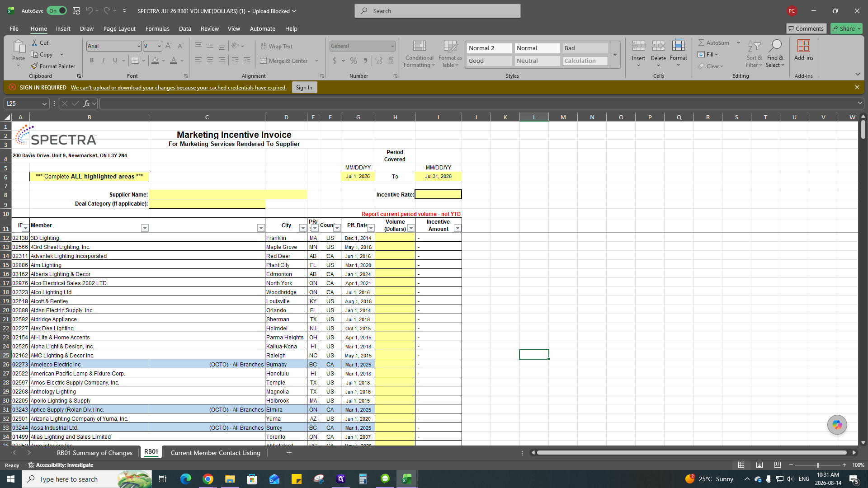Toggle underline formatting

coord(115,61)
